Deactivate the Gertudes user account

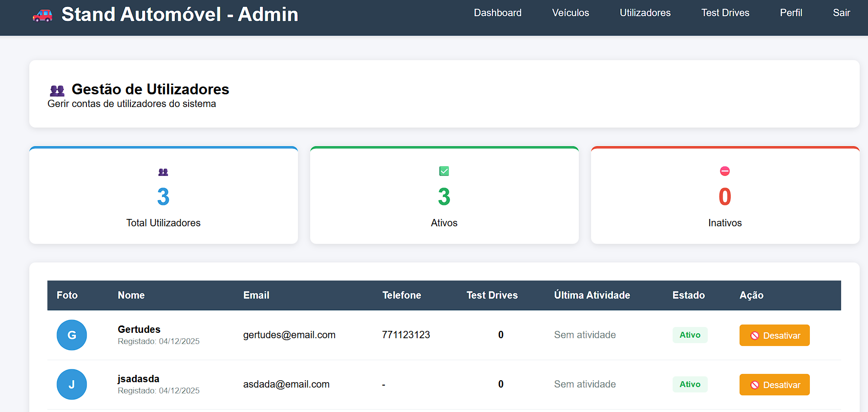pyautogui.click(x=774, y=335)
